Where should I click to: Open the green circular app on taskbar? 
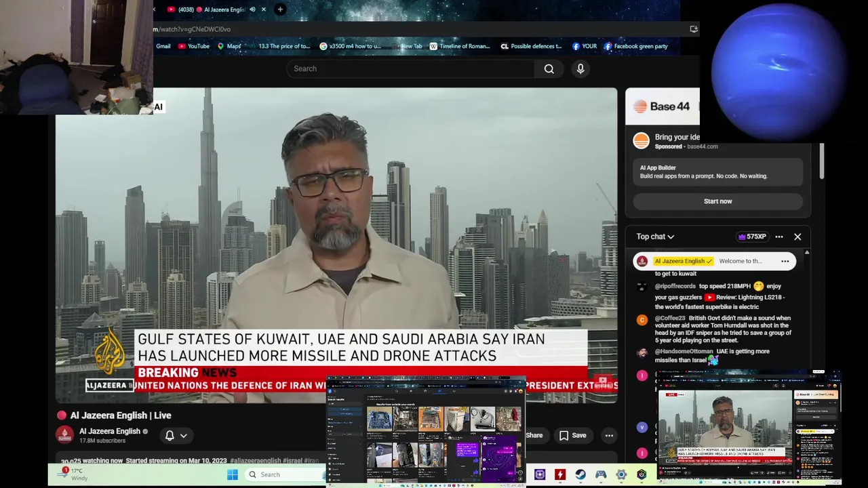click(x=642, y=474)
